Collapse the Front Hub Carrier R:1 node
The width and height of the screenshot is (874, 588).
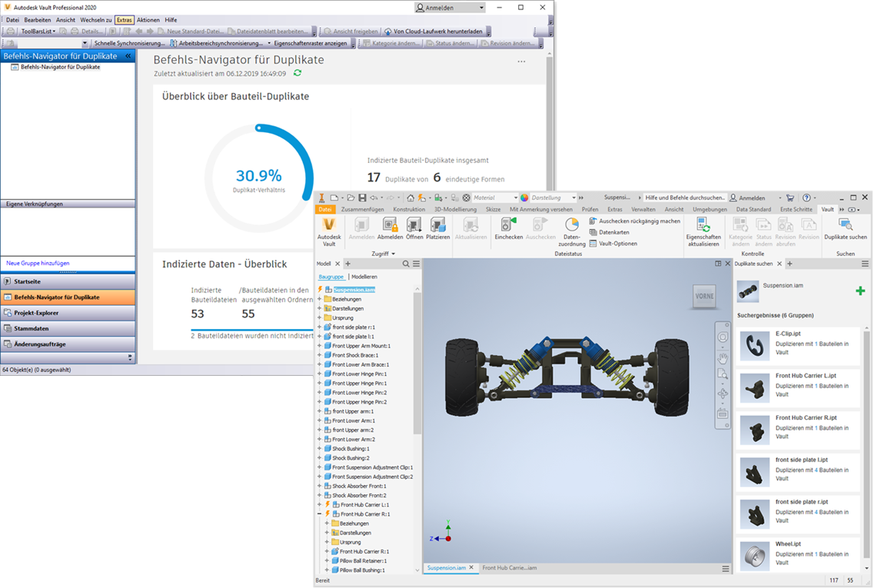[320, 514]
